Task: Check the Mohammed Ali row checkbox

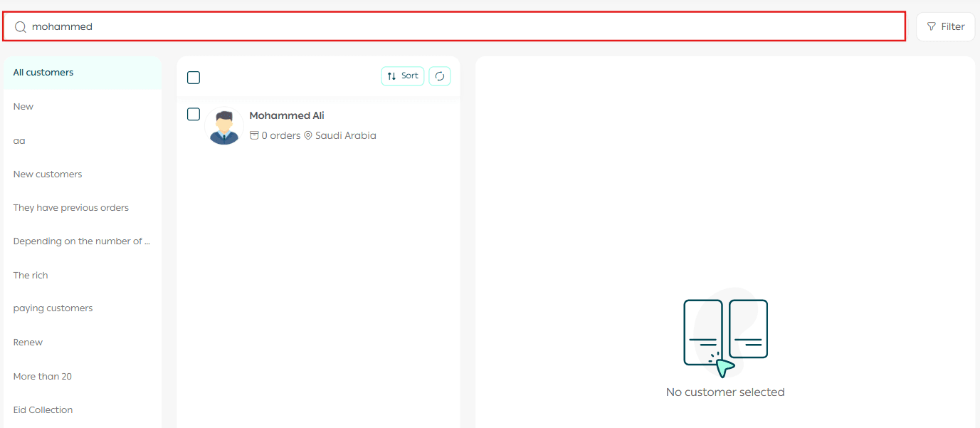Action: click(194, 114)
